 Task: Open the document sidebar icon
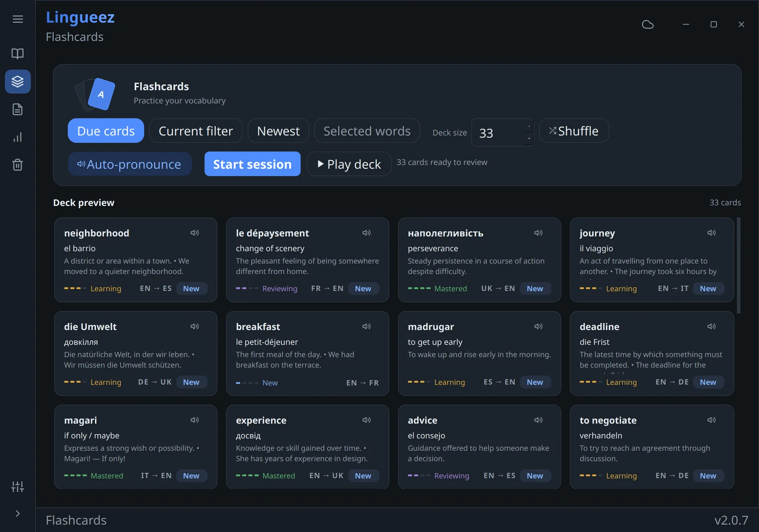[x=18, y=110]
